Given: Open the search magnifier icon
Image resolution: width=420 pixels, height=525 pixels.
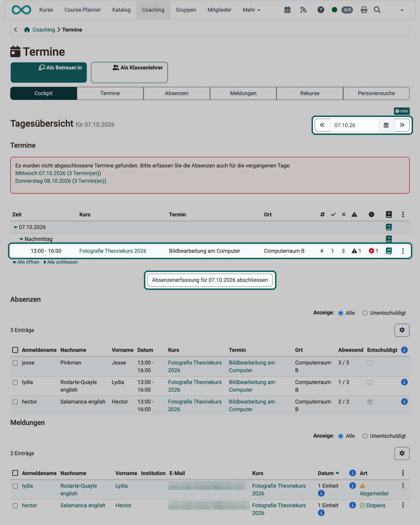Looking at the screenshot, I should pos(377,10).
